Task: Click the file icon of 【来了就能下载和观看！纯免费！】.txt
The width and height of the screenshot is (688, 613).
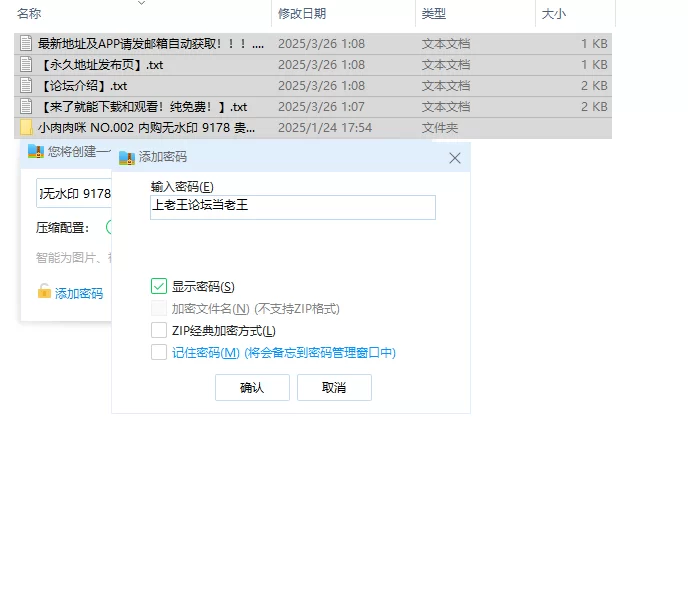Action: pyautogui.click(x=26, y=107)
